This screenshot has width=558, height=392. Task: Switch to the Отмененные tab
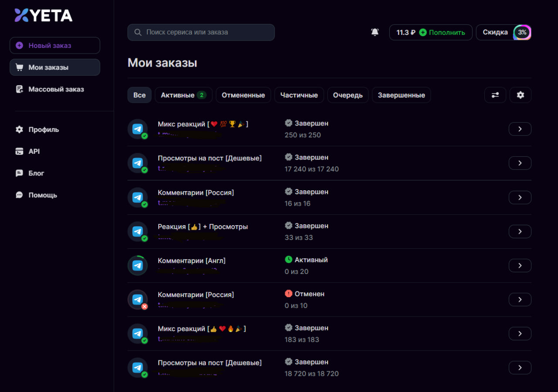click(243, 95)
